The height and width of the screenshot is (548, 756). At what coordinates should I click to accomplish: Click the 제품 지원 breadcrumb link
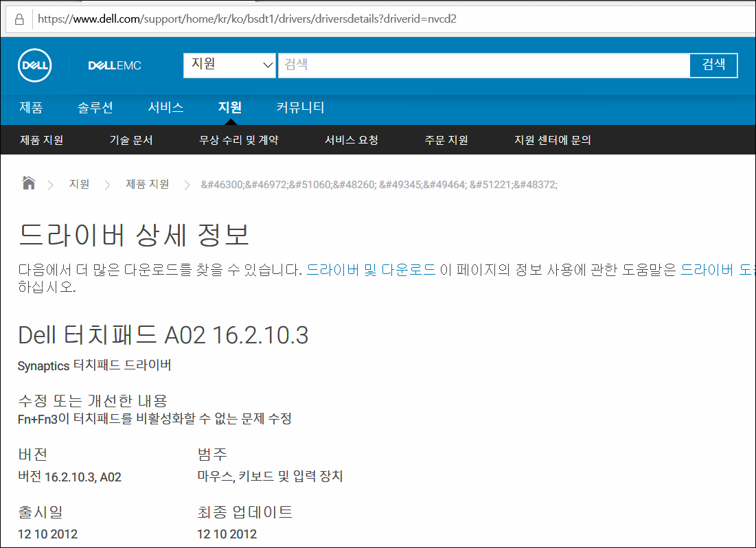click(148, 184)
